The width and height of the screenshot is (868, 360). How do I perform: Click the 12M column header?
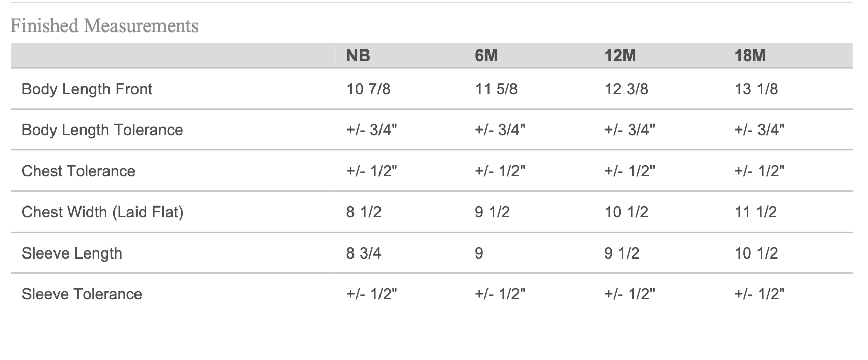click(x=620, y=56)
